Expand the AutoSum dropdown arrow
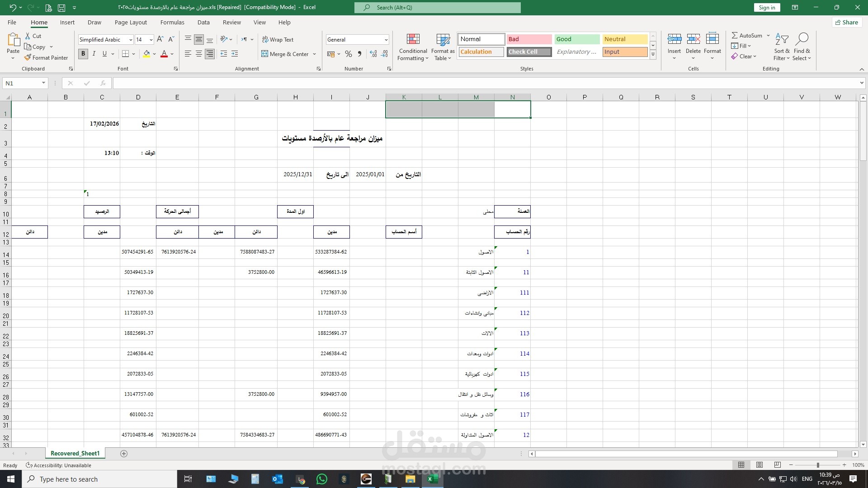The width and height of the screenshot is (868, 488). (x=768, y=35)
